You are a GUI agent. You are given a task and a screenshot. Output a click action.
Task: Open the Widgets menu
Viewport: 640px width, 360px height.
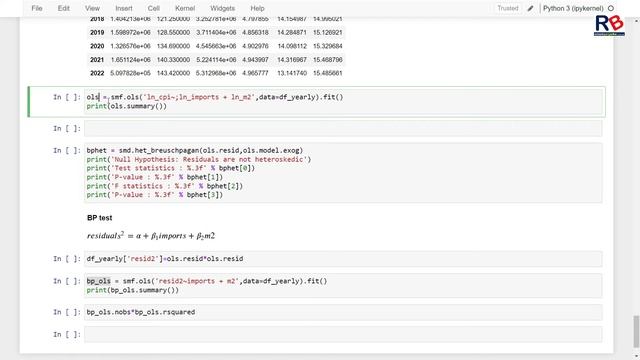pyautogui.click(x=222, y=8)
